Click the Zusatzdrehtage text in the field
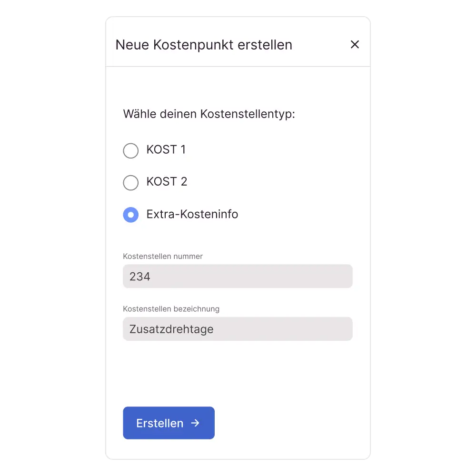The image size is (476, 476). pyautogui.click(x=170, y=329)
